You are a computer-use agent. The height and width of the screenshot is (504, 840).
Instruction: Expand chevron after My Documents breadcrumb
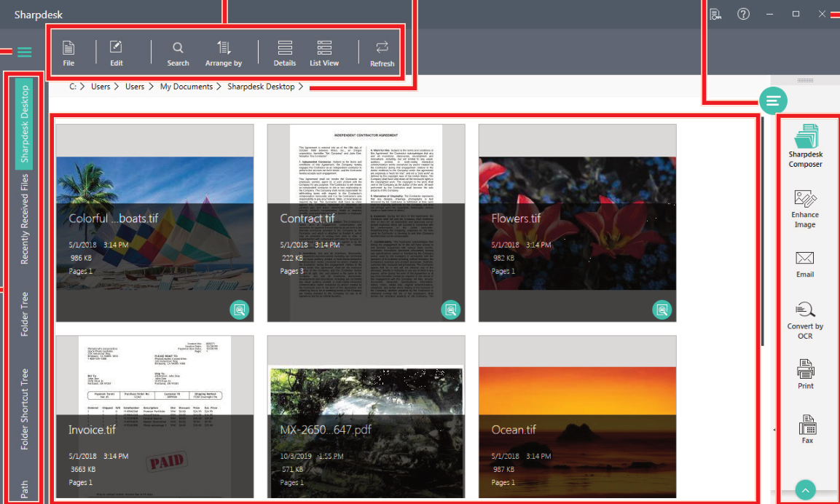pos(219,86)
